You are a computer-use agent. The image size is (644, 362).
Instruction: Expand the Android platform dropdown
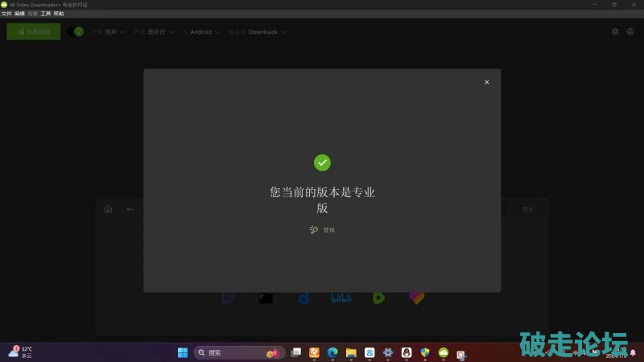point(201,32)
